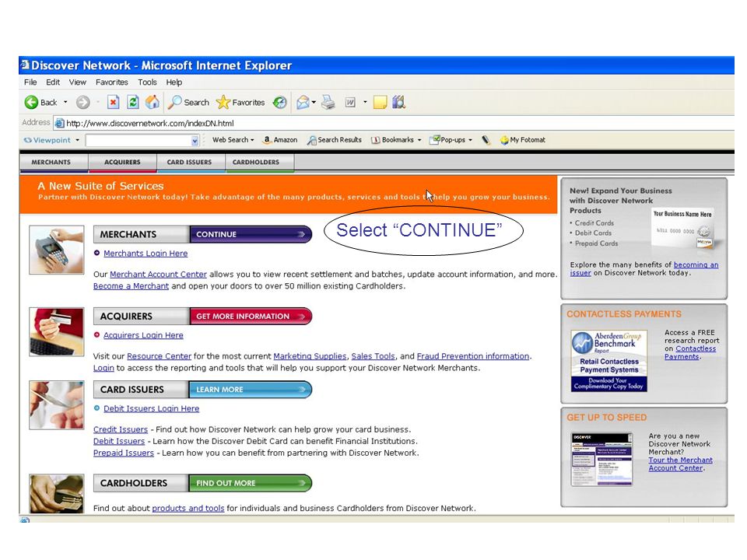Click the Viewpoint toolbar logo
Image resolution: width=747 pixels, height=560 pixels.
tap(47, 140)
